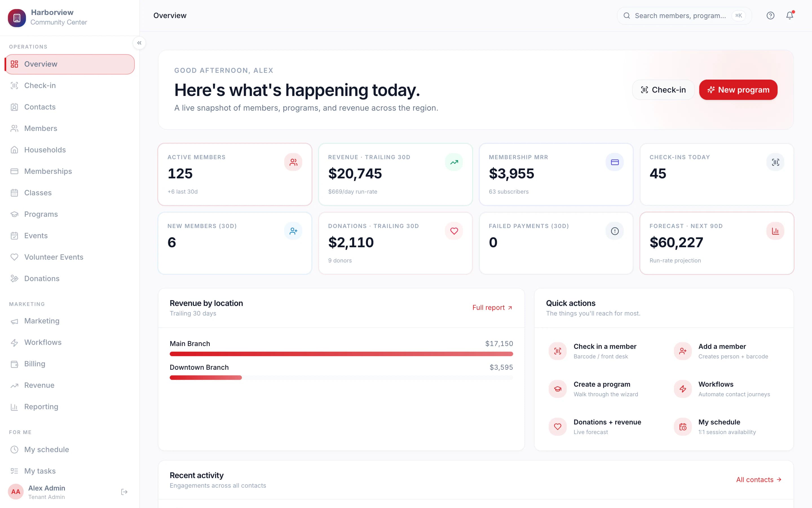Open the Active Members 125 value
The width and height of the screenshot is (812, 508).
180,174
